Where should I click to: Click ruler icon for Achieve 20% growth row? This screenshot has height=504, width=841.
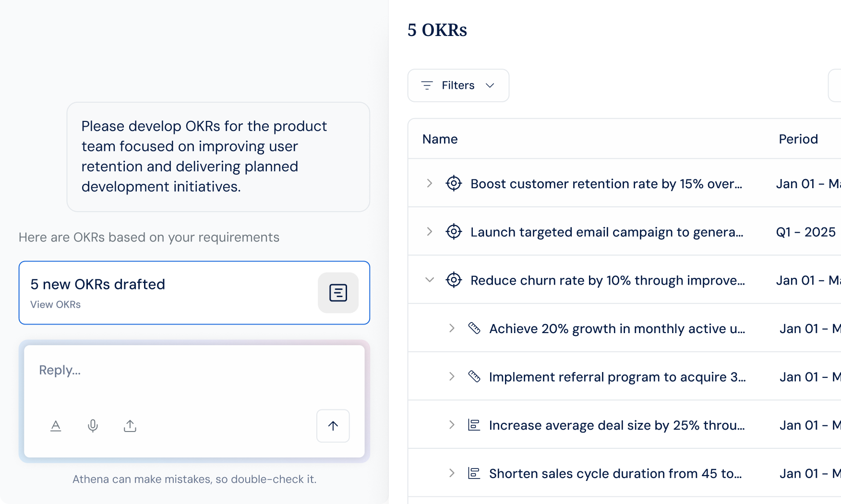point(474,328)
